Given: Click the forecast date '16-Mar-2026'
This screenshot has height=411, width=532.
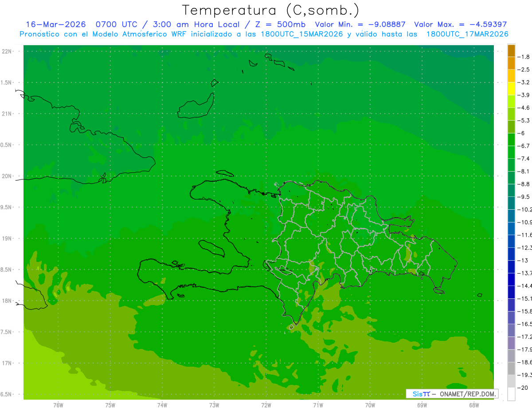Looking at the screenshot, I should pyautogui.click(x=55, y=24).
